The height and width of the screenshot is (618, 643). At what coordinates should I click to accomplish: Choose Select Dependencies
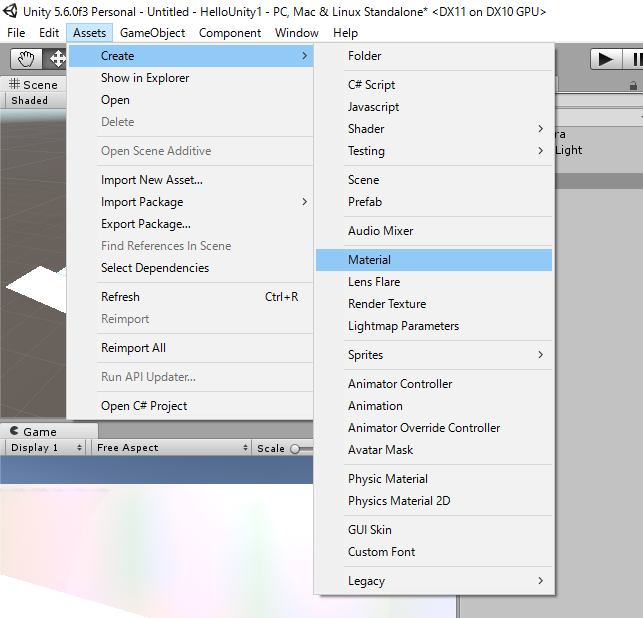coord(191,268)
